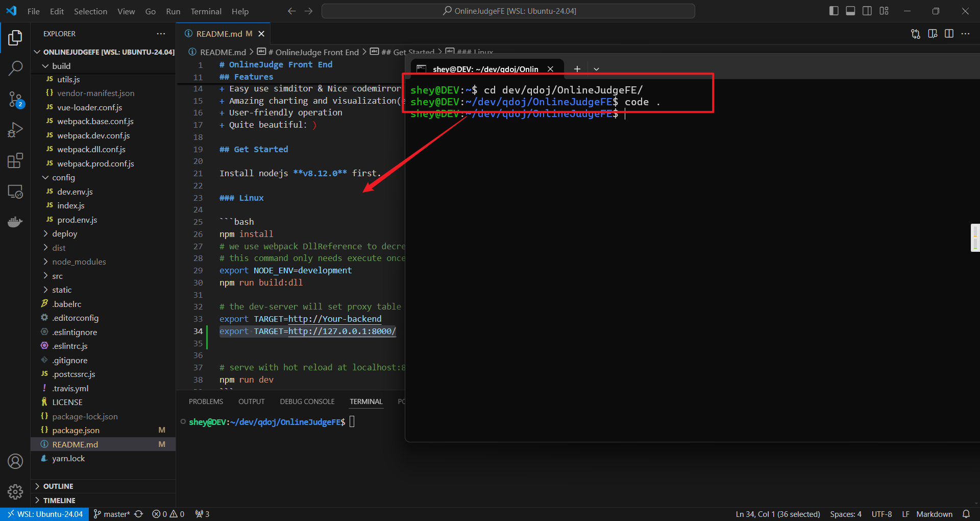980x521 pixels.
Task: Open the File menu
Action: click(x=34, y=11)
